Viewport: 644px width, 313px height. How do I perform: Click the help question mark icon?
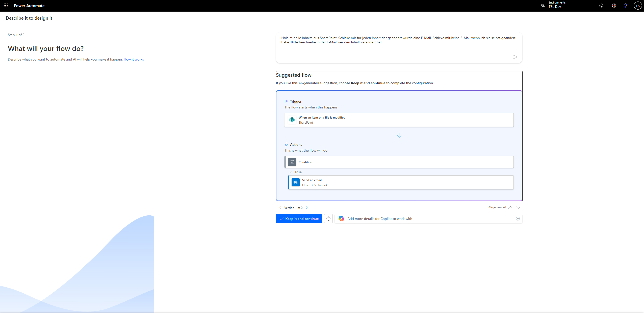coord(626,6)
